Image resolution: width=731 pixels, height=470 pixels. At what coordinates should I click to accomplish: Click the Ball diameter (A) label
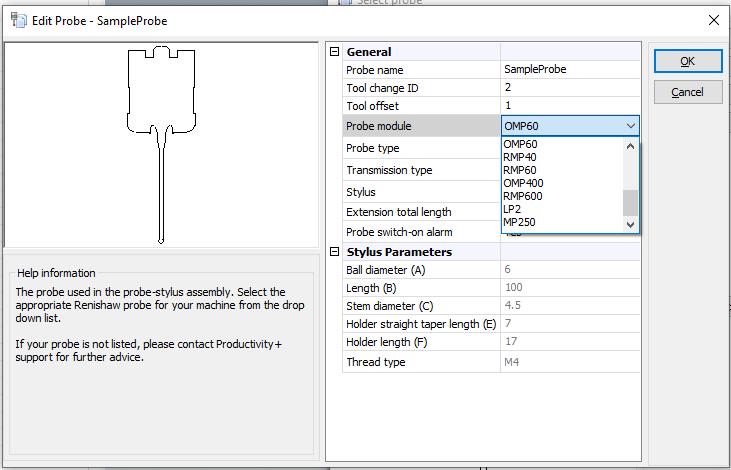386,270
